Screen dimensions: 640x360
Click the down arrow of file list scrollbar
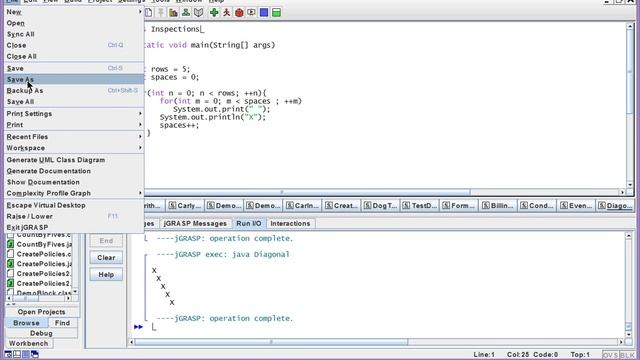tap(75, 292)
